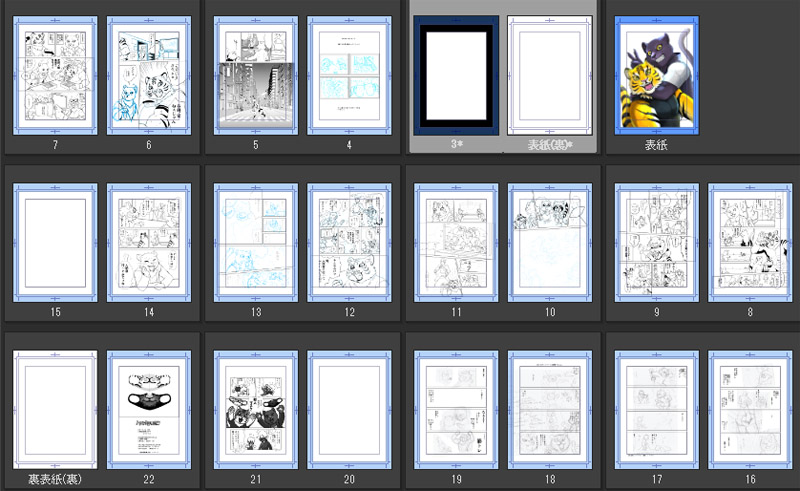Click the page label 表紙(裏)*

tap(550, 145)
